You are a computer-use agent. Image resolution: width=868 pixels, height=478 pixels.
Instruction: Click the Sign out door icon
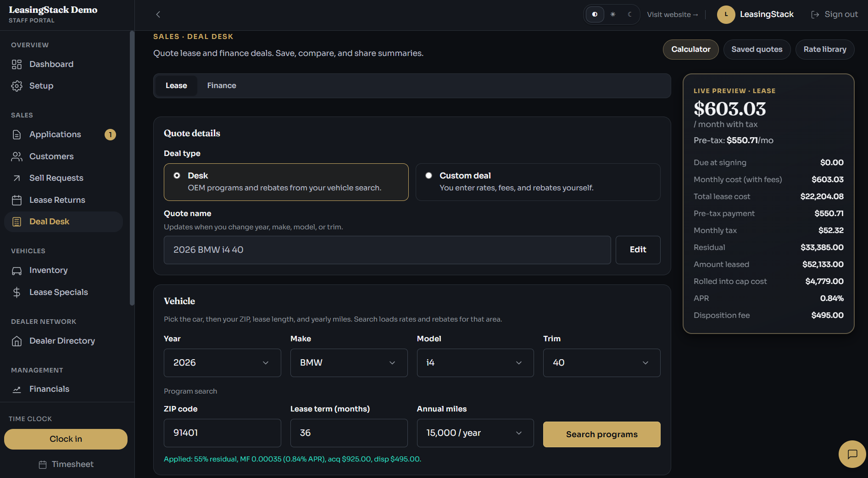pyautogui.click(x=815, y=15)
